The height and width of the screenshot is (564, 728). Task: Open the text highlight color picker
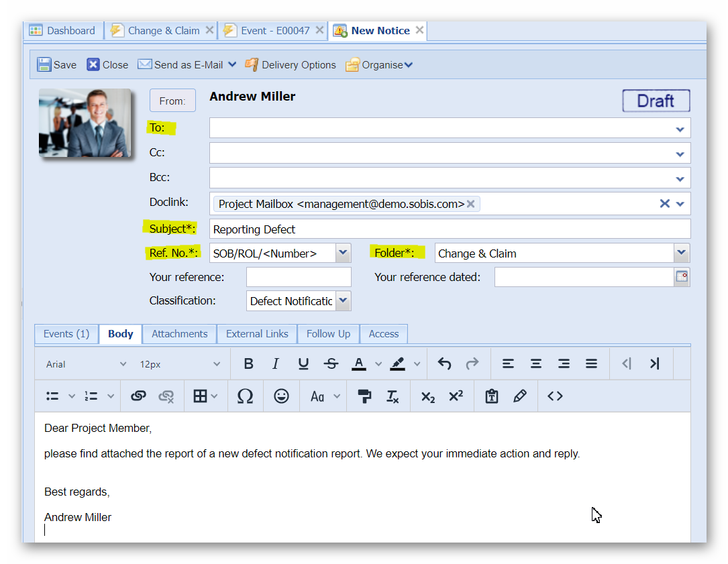click(398, 363)
